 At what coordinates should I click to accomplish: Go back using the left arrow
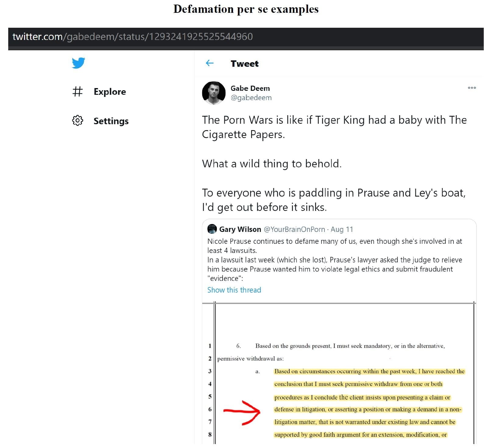click(x=210, y=63)
